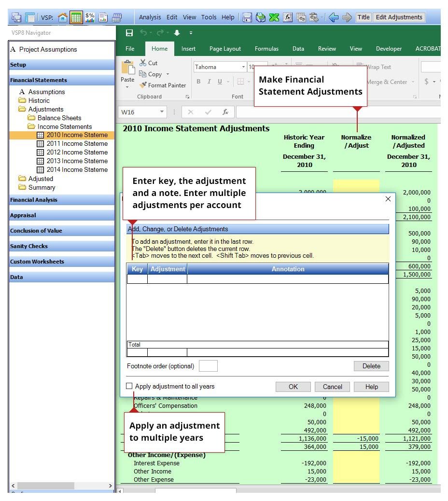The image size is (448, 501).
Task: Click the VSP toolbar save disk icon
Action: (247, 17)
